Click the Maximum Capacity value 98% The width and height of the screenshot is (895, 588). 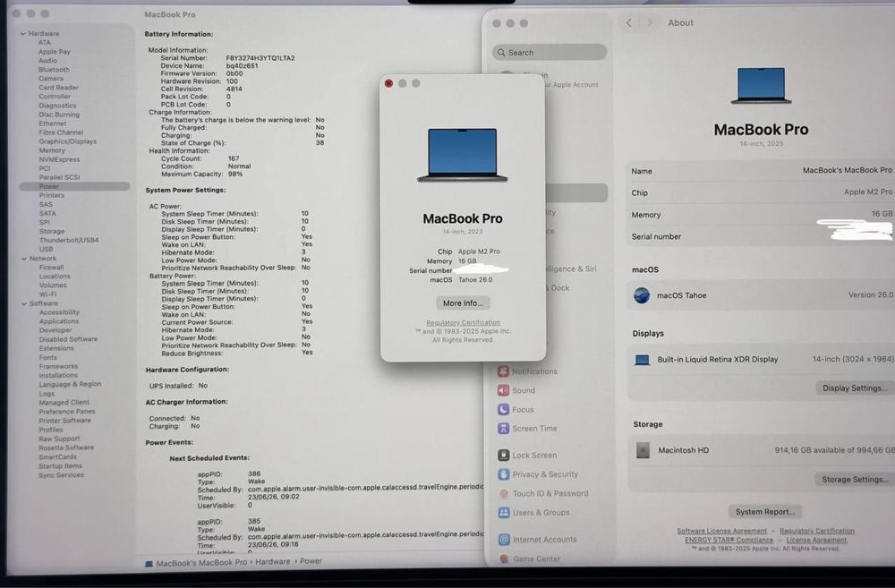[x=235, y=175]
